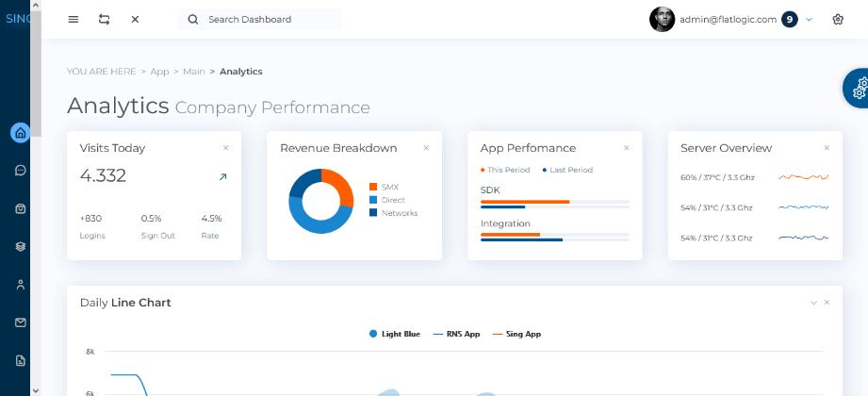Open the shopping bag icon in the sidebar
868x396 pixels.
pyautogui.click(x=21, y=208)
